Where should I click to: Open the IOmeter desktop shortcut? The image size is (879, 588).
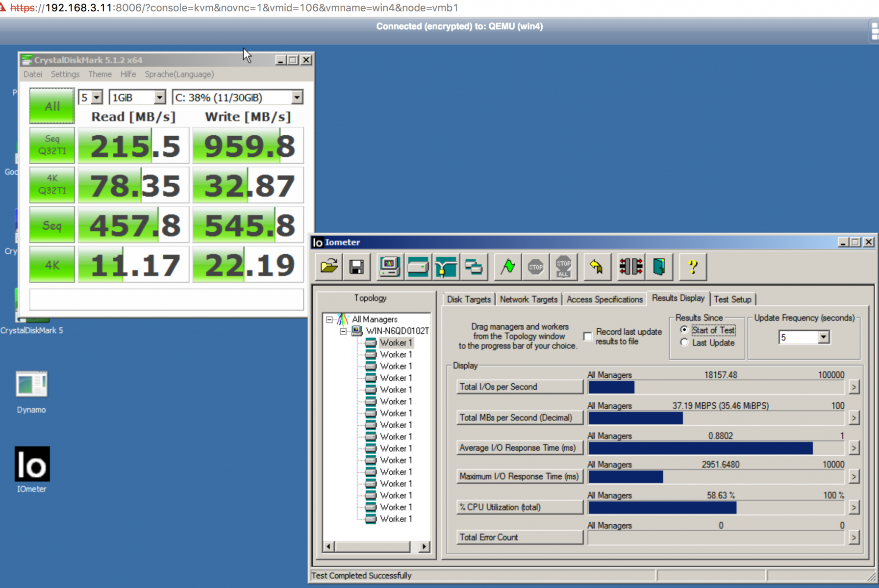32,465
